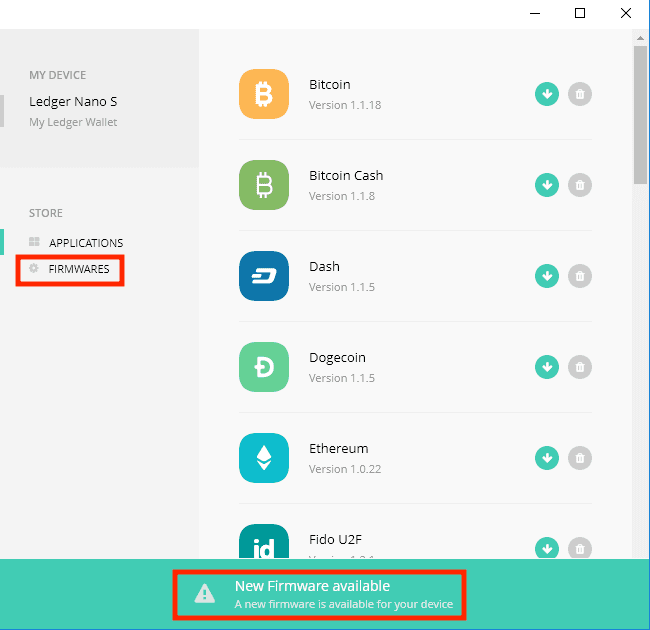Click the Dogecoin app icon
The image size is (650, 630).
(x=264, y=367)
